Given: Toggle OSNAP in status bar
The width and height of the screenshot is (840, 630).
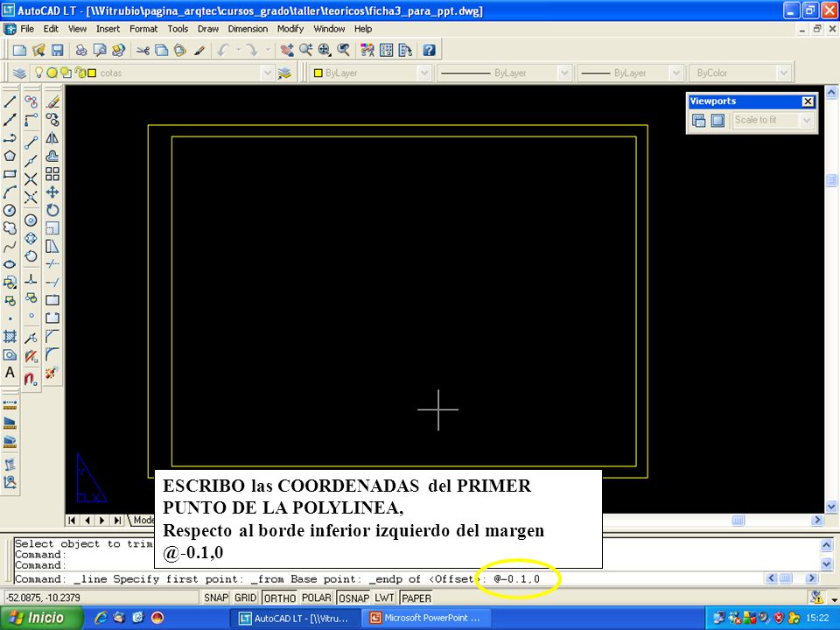Looking at the screenshot, I should [x=353, y=598].
